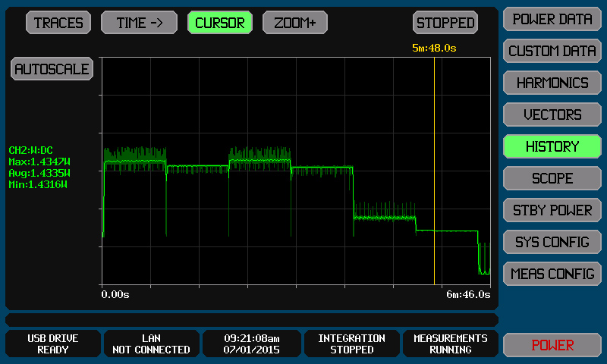Switch to the VECTORS screen

552,115
